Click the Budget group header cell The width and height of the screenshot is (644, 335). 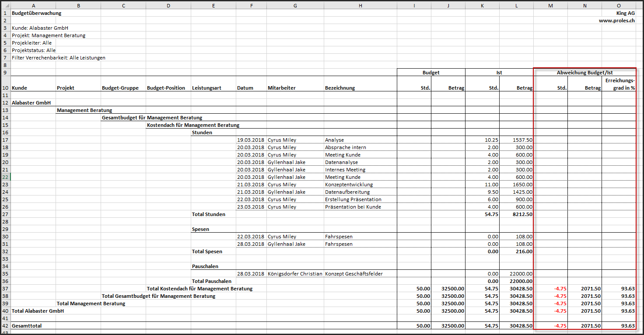[x=431, y=73]
